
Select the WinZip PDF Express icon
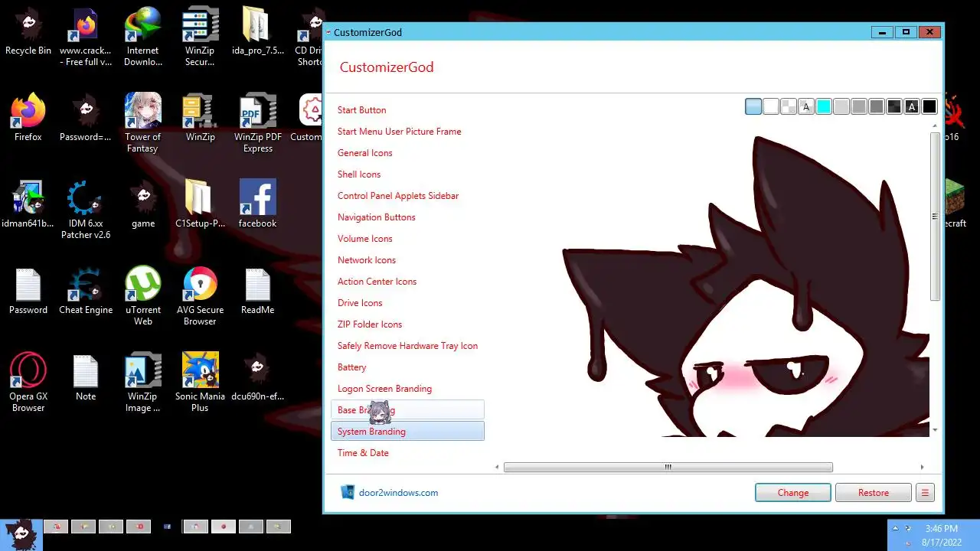click(258, 124)
